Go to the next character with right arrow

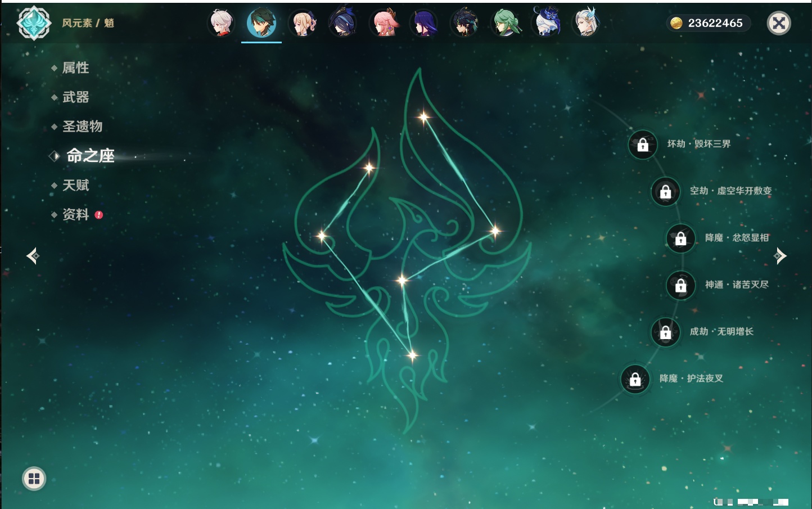pos(780,256)
